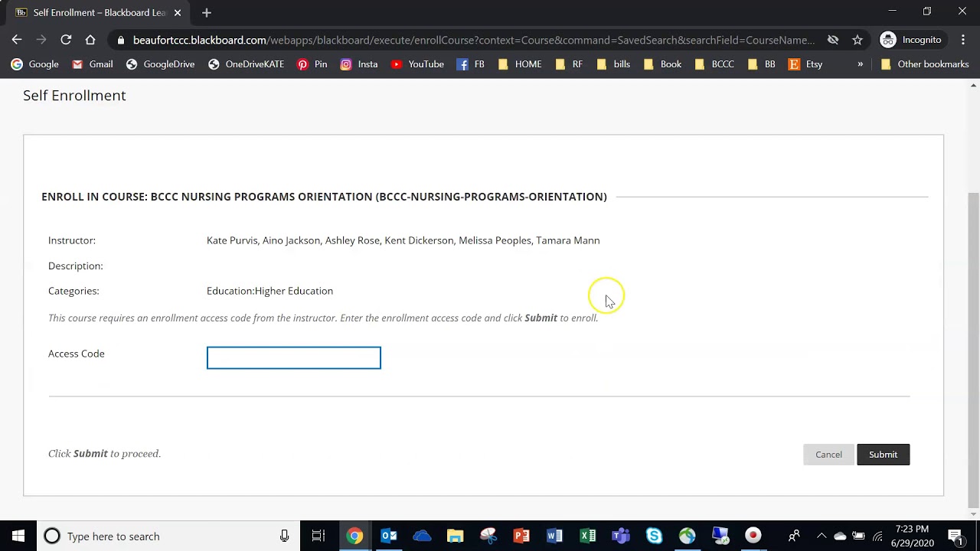Click the instructor name 'Kate Purvis'

[232, 240]
